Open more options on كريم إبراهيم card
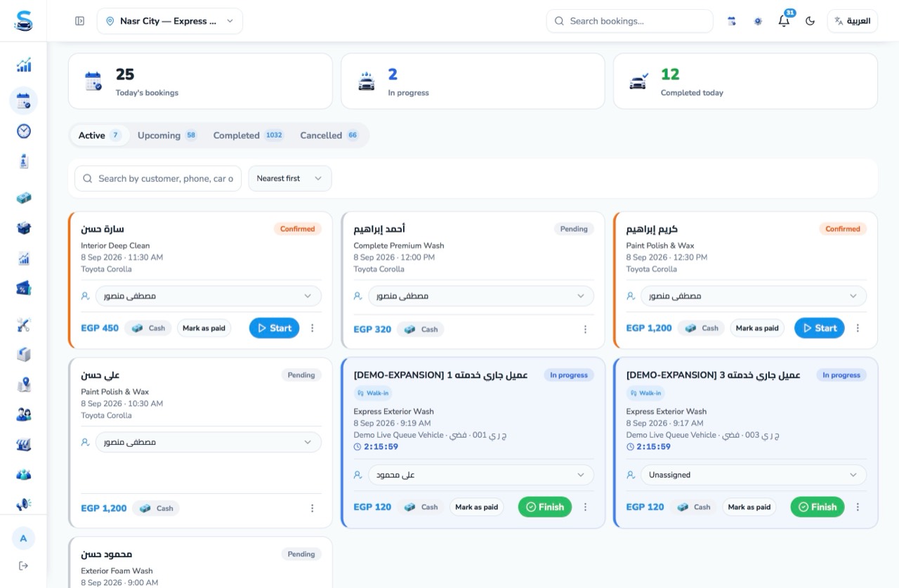 (x=858, y=328)
